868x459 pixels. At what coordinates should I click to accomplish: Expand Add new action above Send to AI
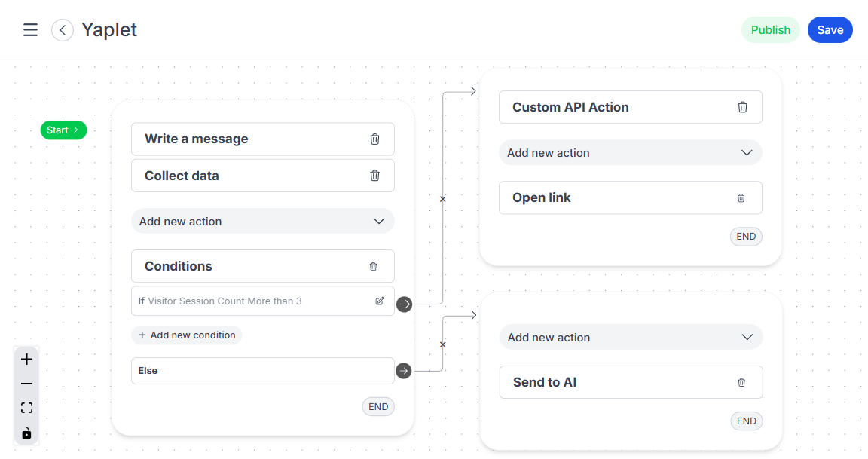(631, 337)
